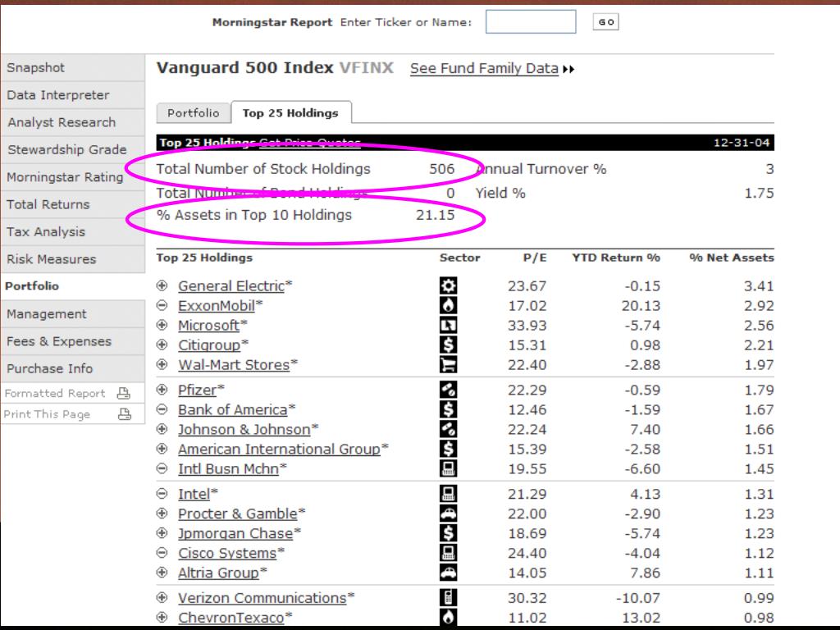Click the printer icon next to Print This Page
Screen dimensions: 840x630
[x=125, y=414]
